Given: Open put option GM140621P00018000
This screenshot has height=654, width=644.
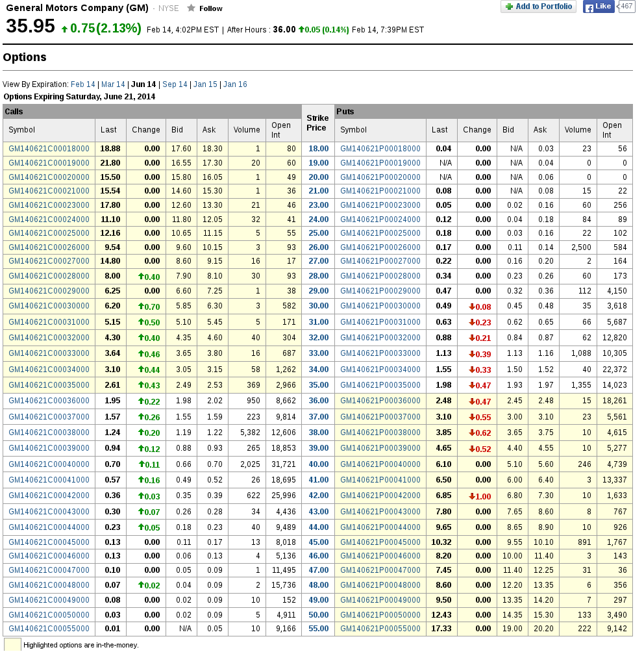Looking at the screenshot, I should [380, 149].
